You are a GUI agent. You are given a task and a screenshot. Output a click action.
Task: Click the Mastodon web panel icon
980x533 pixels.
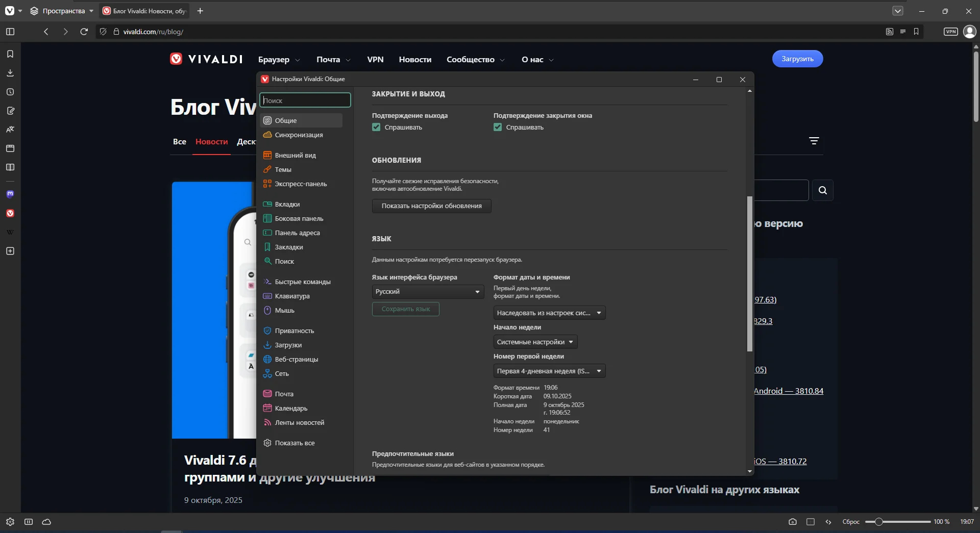pyautogui.click(x=10, y=194)
